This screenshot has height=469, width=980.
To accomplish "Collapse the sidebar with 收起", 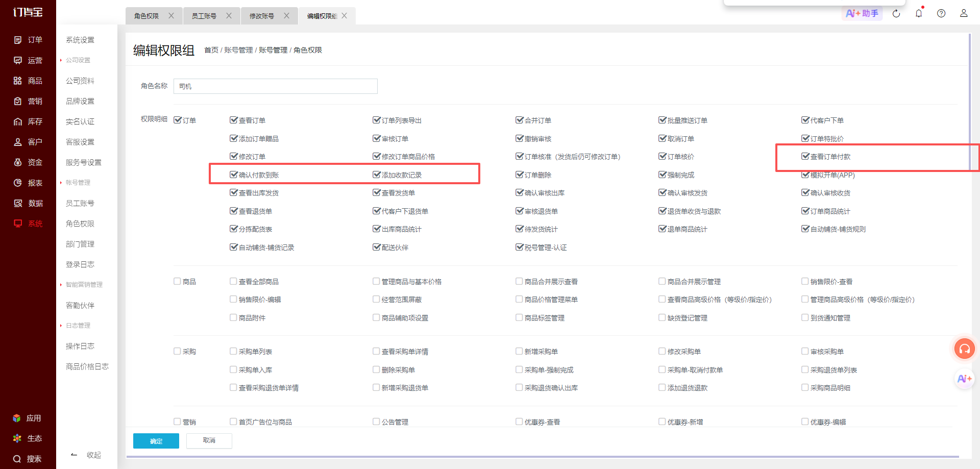I will (x=86, y=455).
